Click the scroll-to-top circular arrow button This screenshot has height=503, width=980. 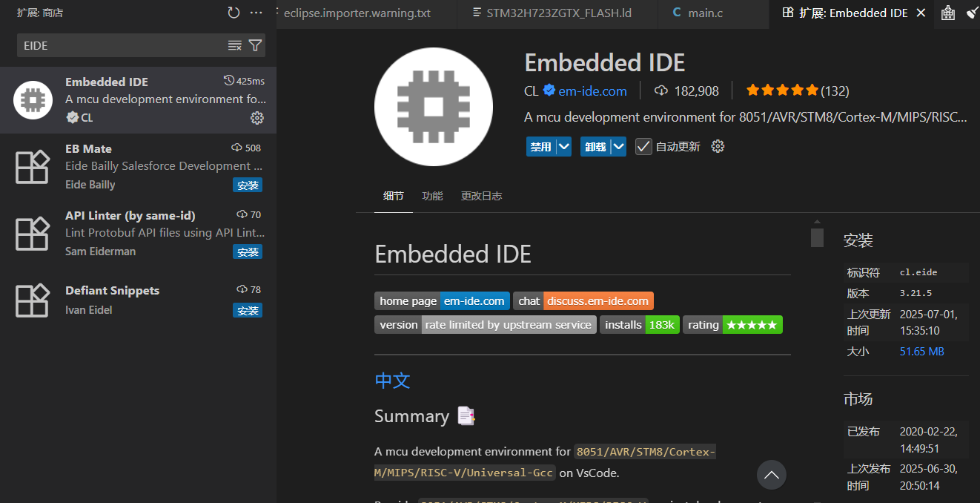pyautogui.click(x=771, y=475)
